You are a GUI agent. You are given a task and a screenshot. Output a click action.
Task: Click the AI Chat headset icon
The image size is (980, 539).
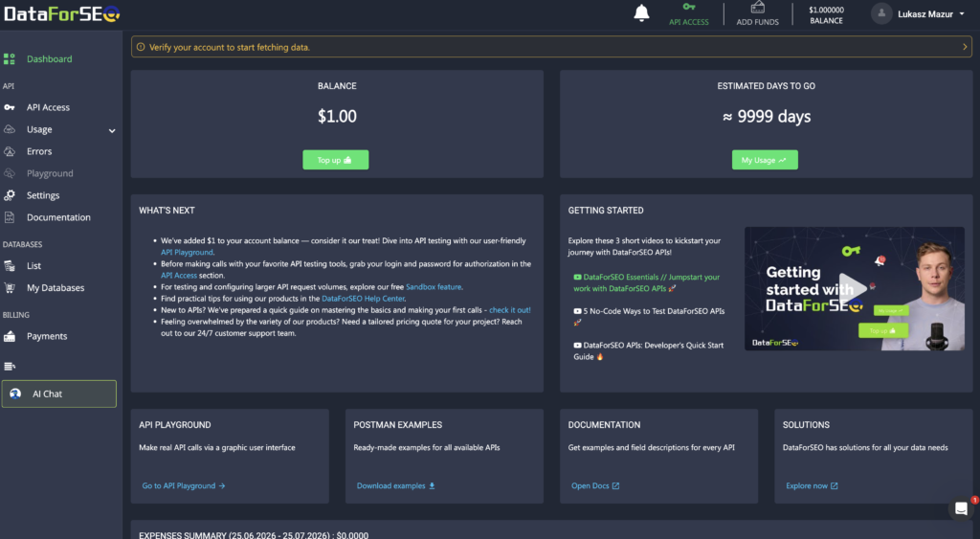tap(15, 393)
